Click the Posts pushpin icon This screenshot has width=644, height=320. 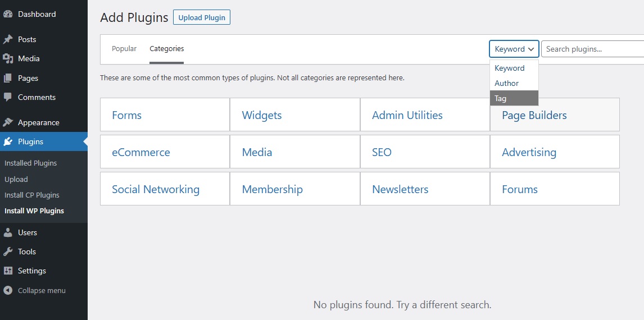(8, 39)
